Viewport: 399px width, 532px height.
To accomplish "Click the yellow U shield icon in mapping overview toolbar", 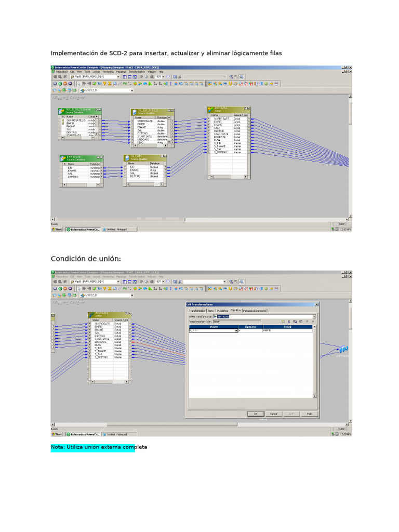I will click(230, 84).
